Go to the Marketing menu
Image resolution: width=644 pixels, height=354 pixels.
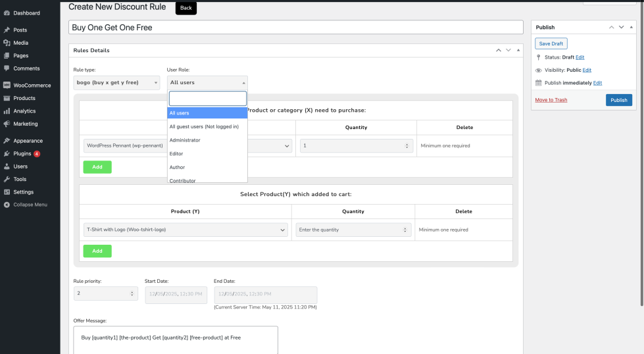(25, 124)
